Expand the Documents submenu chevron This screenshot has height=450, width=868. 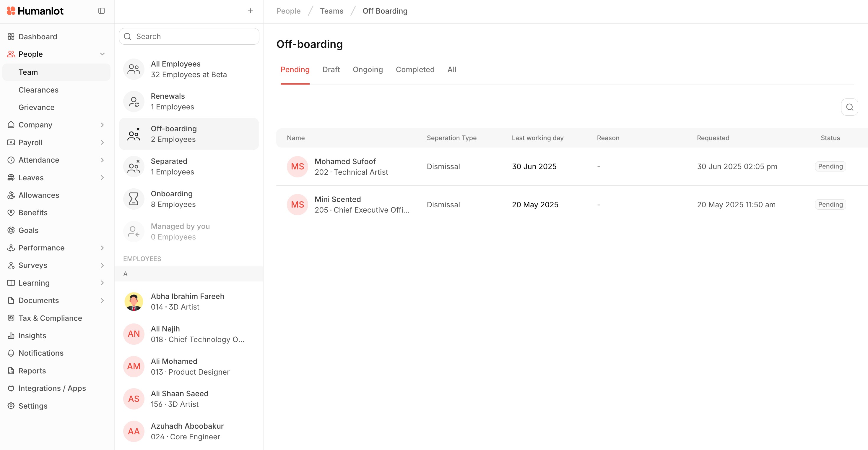click(103, 301)
